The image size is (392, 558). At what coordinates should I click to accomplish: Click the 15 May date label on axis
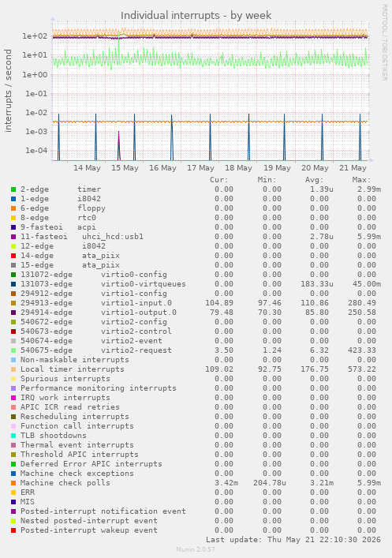[125, 167]
